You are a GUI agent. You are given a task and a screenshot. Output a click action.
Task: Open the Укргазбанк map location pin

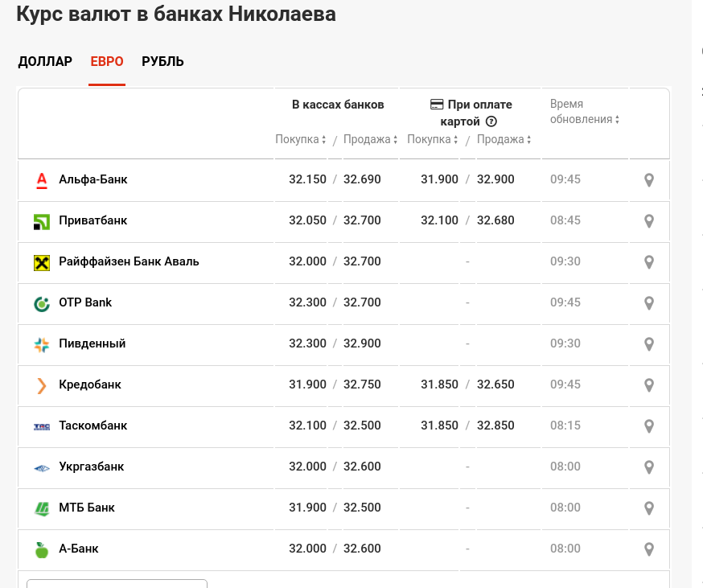[649, 467]
